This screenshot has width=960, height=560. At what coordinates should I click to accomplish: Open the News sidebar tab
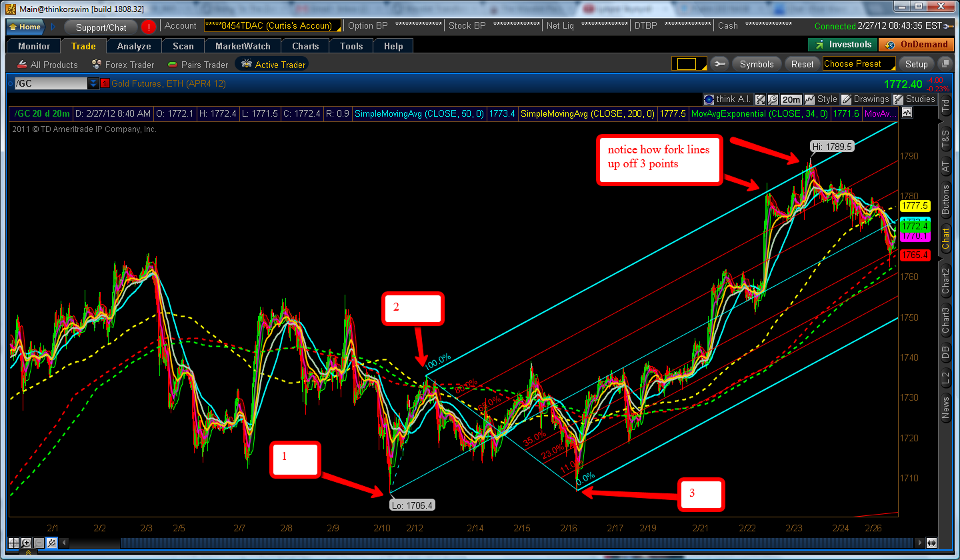[x=945, y=407]
